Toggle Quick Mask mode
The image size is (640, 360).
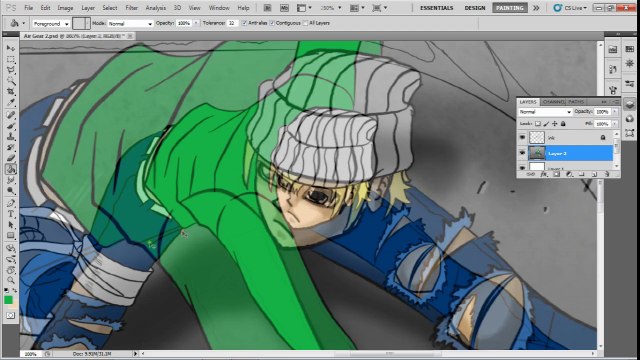tap(11, 315)
